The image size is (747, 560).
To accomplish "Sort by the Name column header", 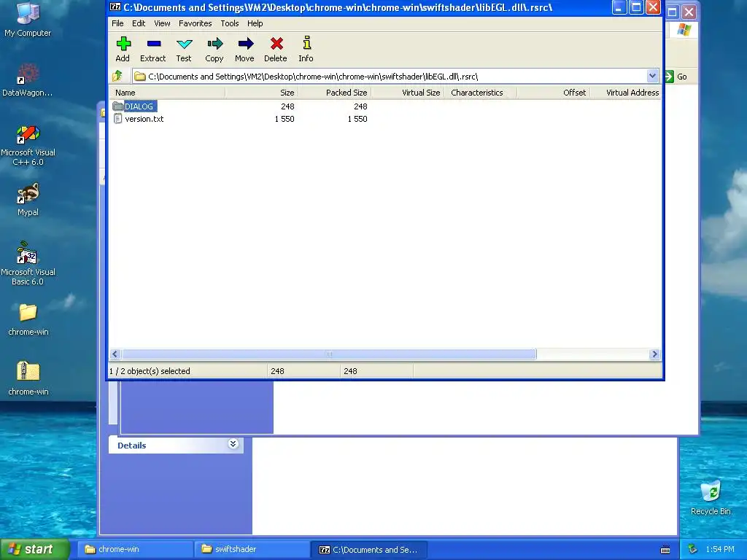I will tap(167, 93).
